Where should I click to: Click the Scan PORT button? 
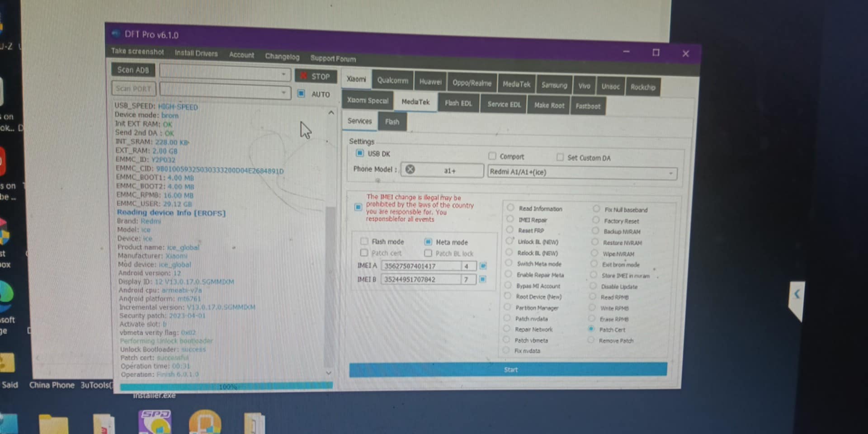(133, 89)
